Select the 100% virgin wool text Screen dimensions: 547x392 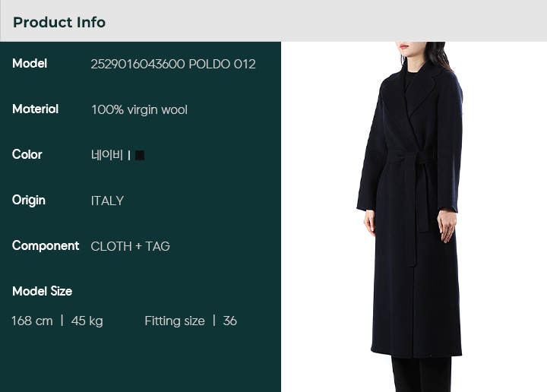(139, 110)
